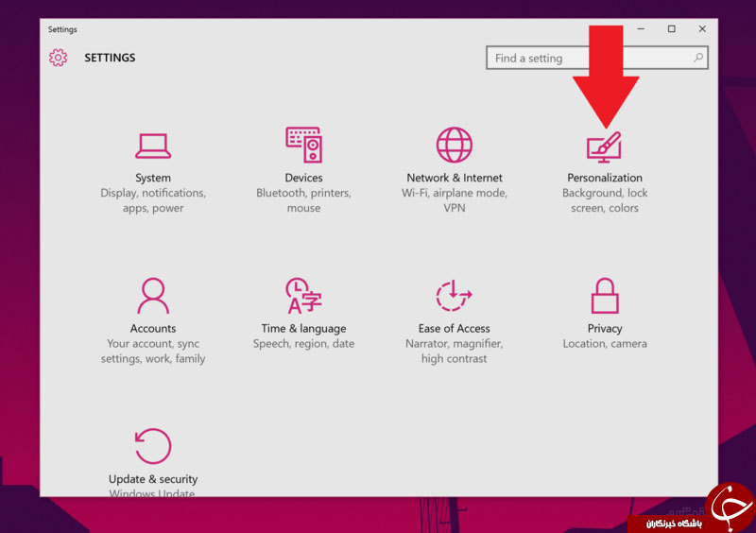Maximize the Settings window
This screenshot has height=533, width=756.
point(671,29)
